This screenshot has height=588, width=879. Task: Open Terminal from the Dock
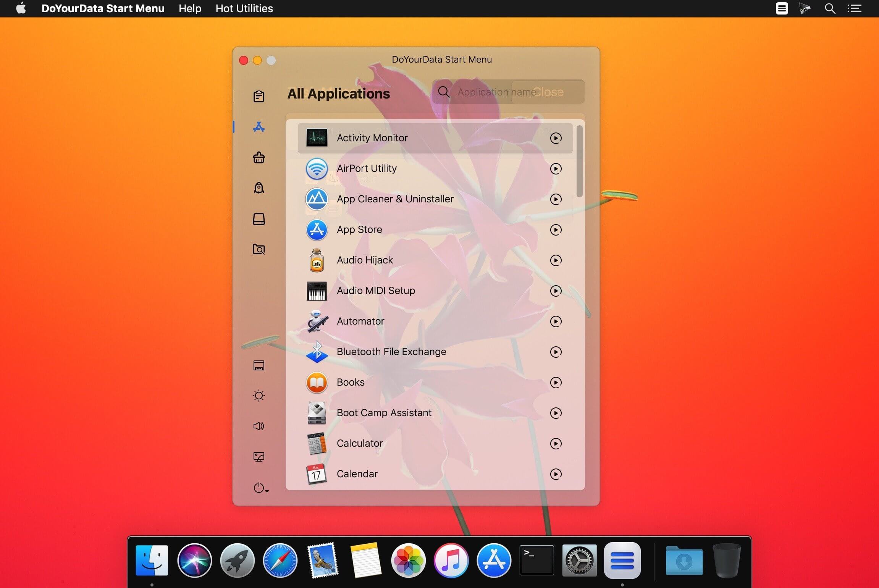pyautogui.click(x=536, y=560)
